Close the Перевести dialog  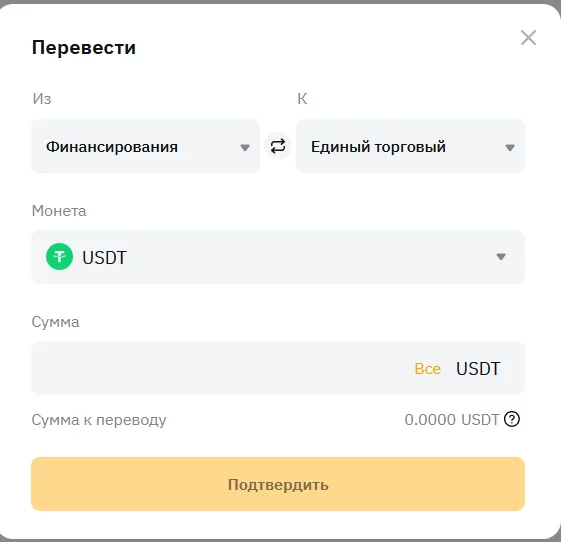[528, 38]
